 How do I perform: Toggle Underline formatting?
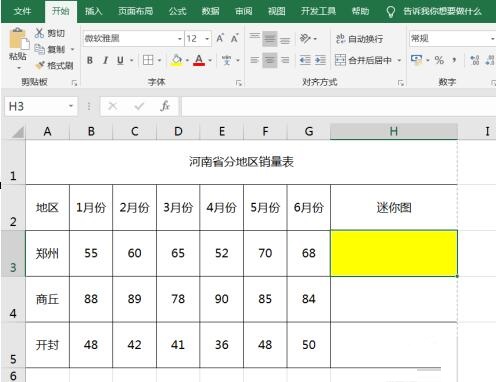pos(120,60)
